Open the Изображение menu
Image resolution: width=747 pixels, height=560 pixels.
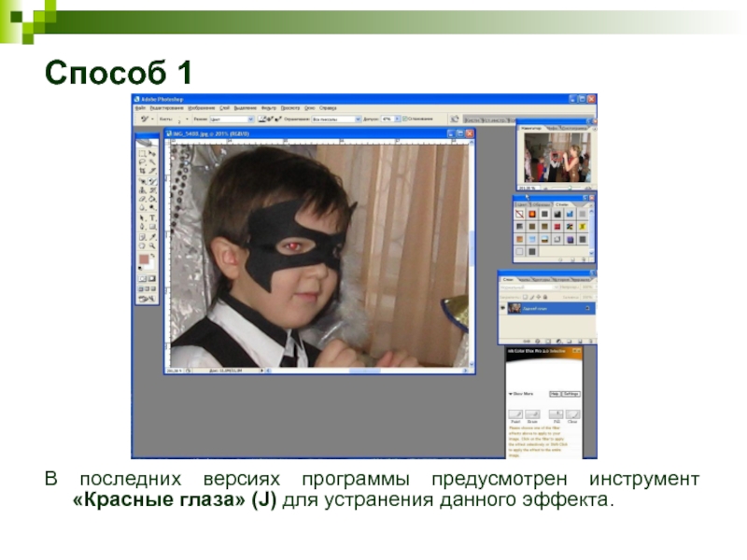click(202, 108)
